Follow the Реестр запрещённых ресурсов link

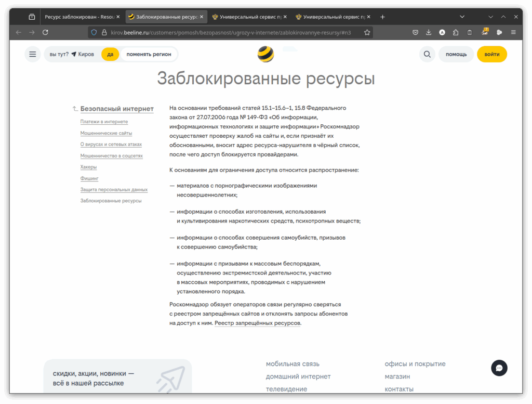pyautogui.click(x=258, y=323)
